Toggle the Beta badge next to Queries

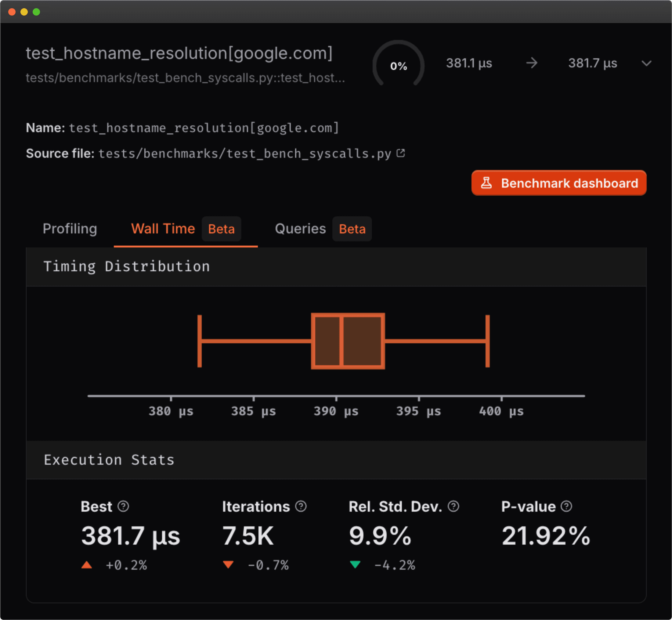(x=352, y=229)
